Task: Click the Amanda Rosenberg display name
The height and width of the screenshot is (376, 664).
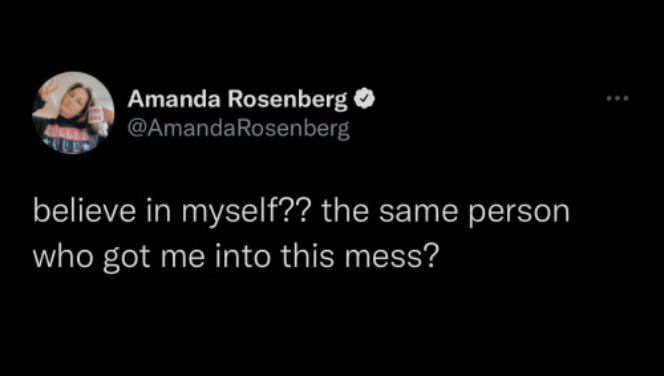Action: [238, 100]
